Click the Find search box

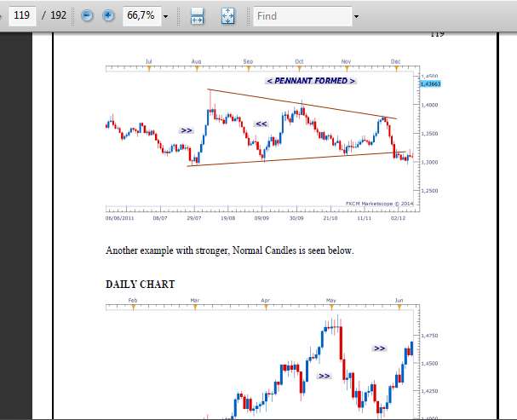click(302, 16)
